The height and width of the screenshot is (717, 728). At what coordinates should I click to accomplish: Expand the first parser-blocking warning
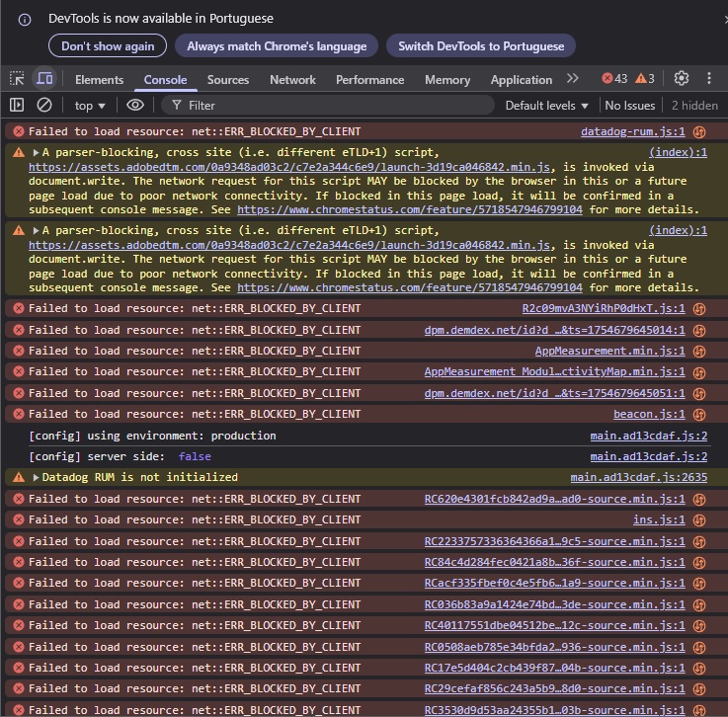(x=36, y=152)
